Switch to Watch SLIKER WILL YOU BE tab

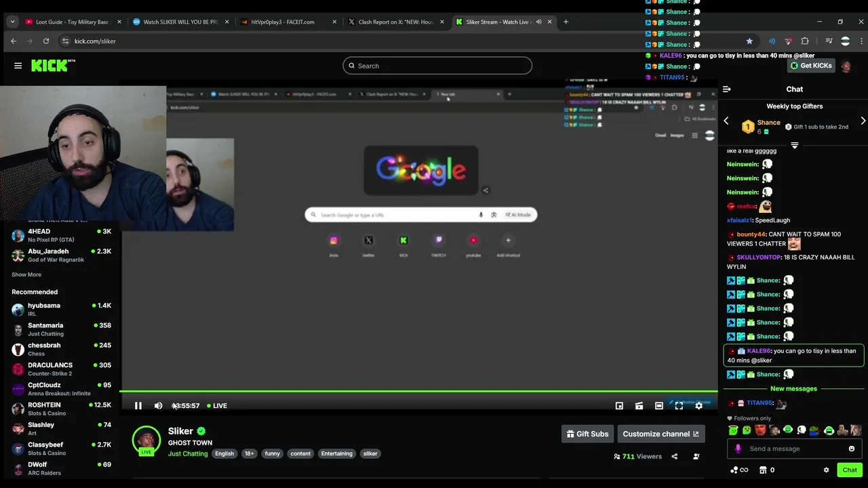(181, 22)
